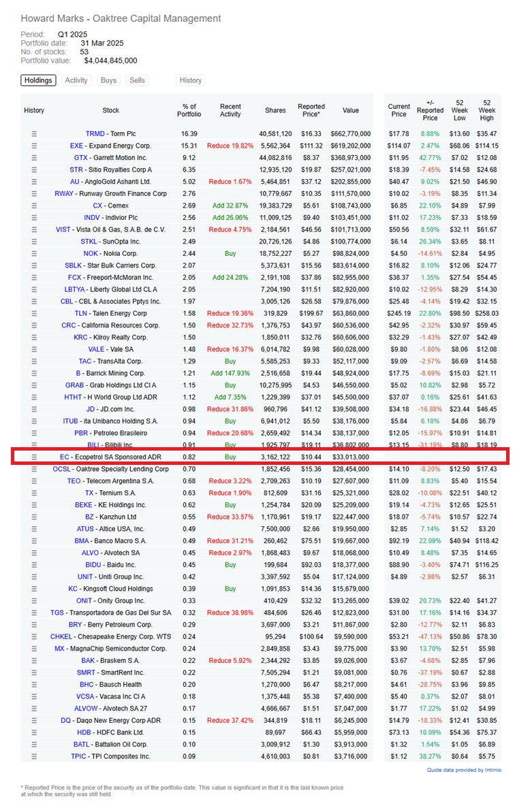Image resolution: width=515 pixels, height=812 pixels.
Task: Open history icon for Cemex row
Action: [x=34, y=206]
